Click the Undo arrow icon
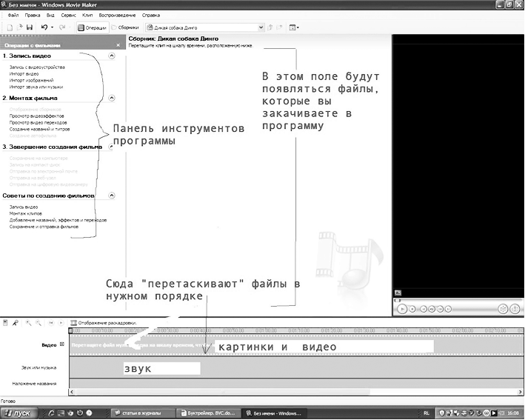Screen dimensions: 525x420 click(44, 27)
